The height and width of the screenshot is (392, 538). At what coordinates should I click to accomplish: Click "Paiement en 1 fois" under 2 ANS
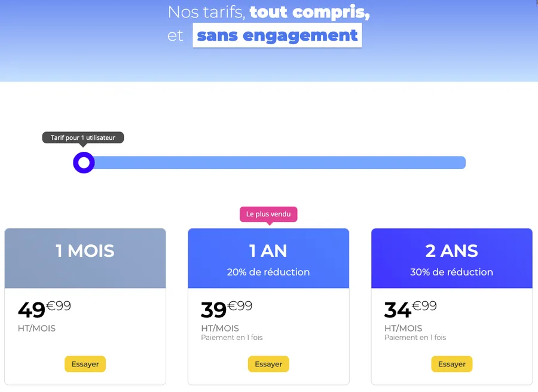(415, 338)
